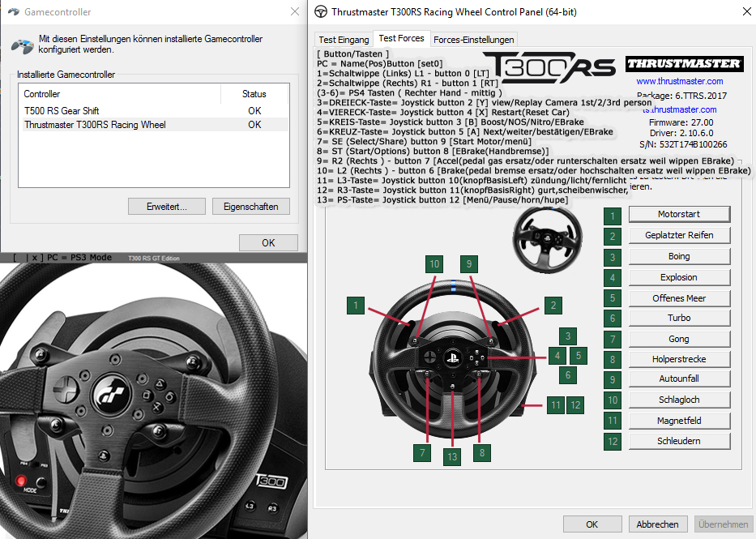The height and width of the screenshot is (539, 756).
Task: Click green number 7 beside Gong
Action: (x=613, y=340)
